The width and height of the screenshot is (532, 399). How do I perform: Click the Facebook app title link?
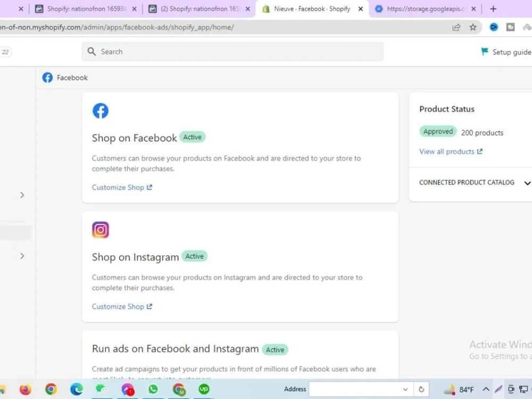[72, 78]
